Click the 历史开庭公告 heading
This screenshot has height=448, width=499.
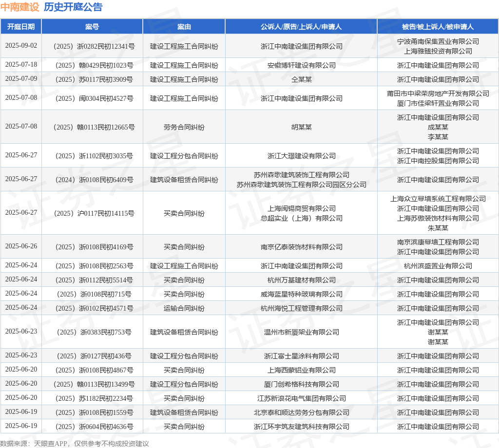(73, 7)
